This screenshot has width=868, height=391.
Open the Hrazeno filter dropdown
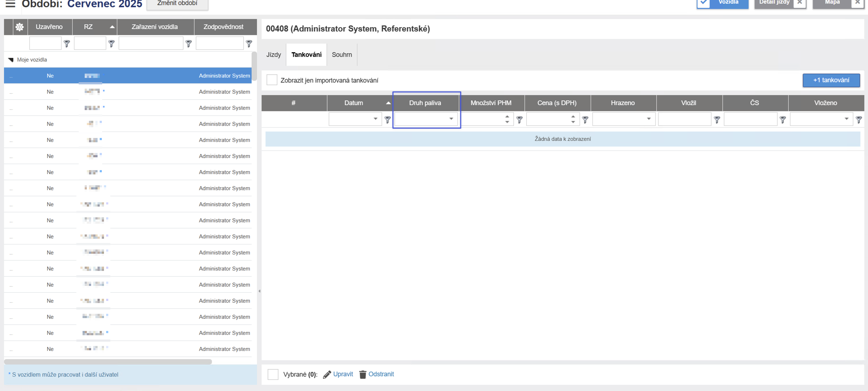(x=649, y=119)
